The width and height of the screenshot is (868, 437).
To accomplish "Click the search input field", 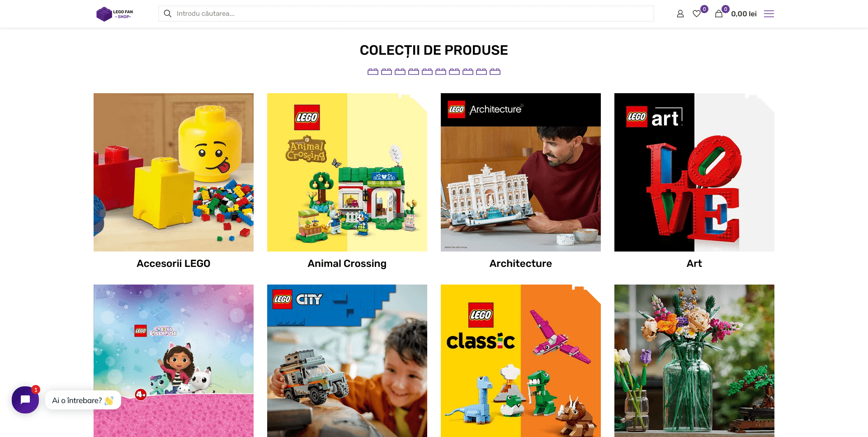I will tap(406, 14).
